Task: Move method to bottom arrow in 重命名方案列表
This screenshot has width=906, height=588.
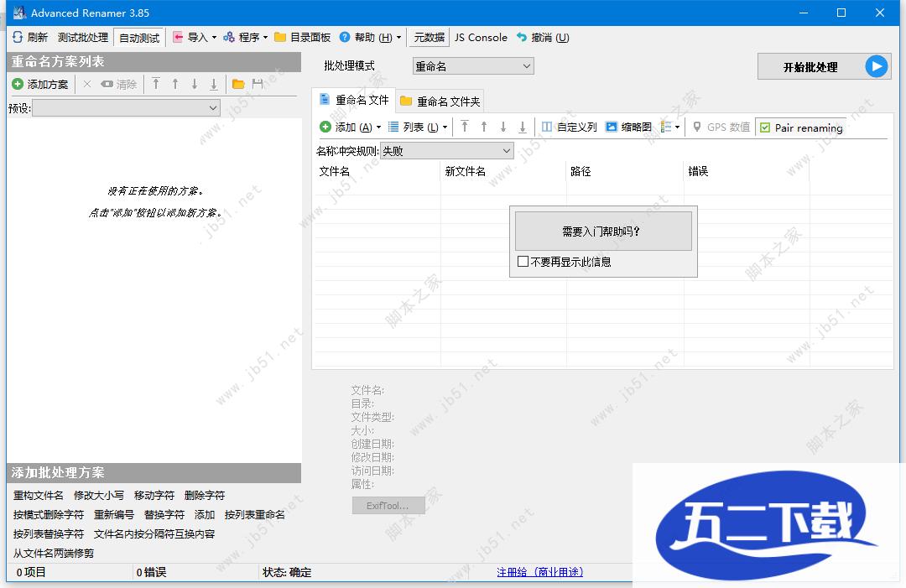Action: click(x=214, y=85)
